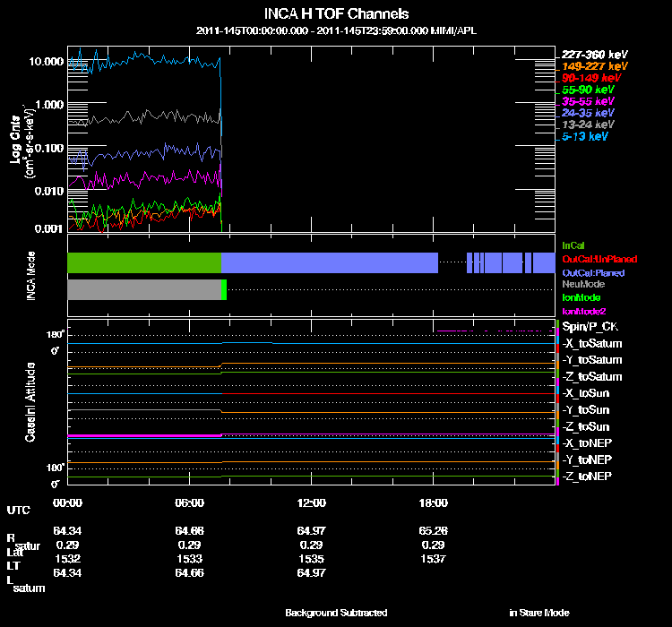Click the -X_toSaturn attitude label
The width and height of the screenshot is (672, 627).
pyautogui.click(x=592, y=343)
